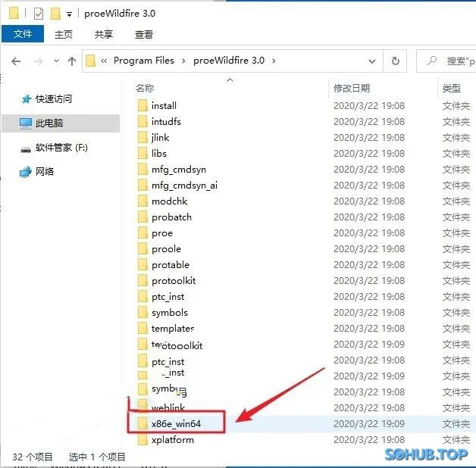Select the proole folder icon
The image size is (476, 468).
coord(142,249)
